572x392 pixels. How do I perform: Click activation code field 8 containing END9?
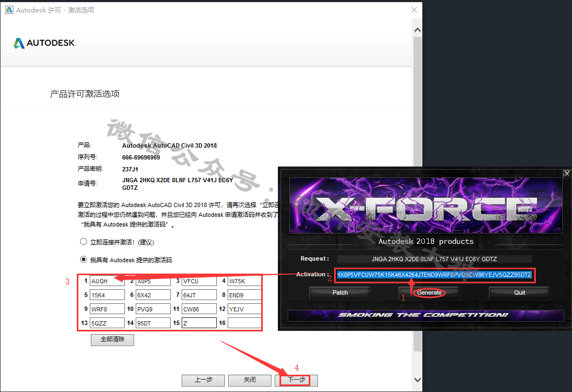pyautogui.click(x=244, y=295)
